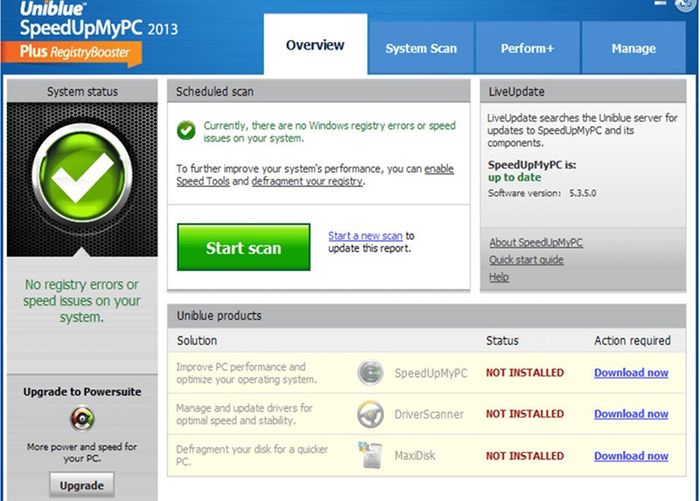This screenshot has height=501, width=700.
Task: Open the System Scan tab
Action: tap(421, 48)
